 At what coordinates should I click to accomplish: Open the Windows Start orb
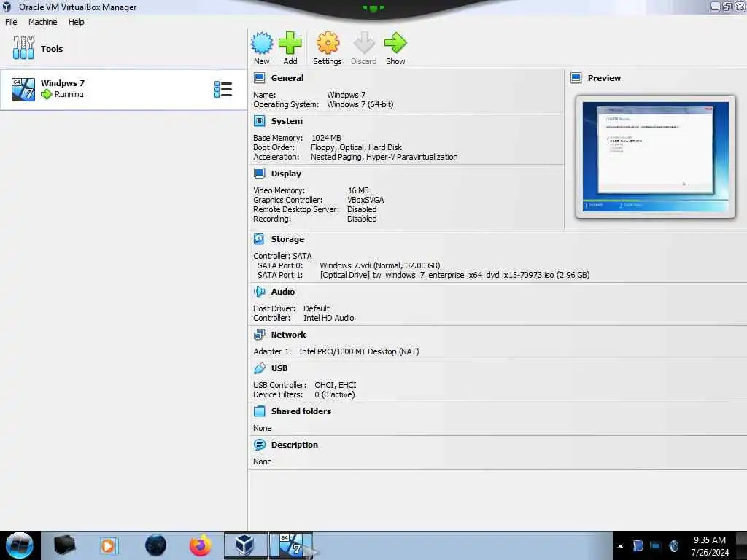[20, 545]
